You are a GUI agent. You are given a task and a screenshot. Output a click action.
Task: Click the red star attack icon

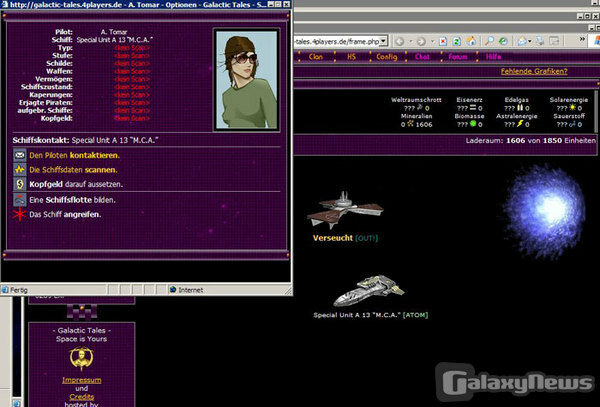pyautogui.click(x=20, y=214)
